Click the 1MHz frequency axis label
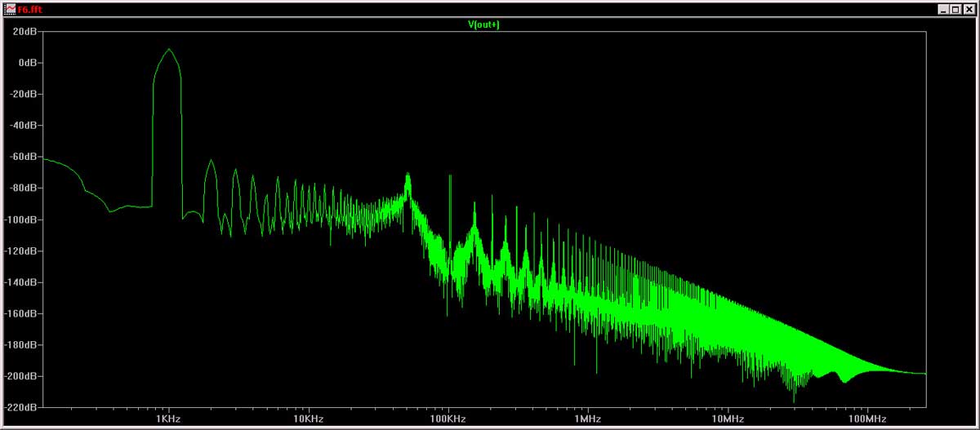The height and width of the screenshot is (430, 980). click(587, 419)
